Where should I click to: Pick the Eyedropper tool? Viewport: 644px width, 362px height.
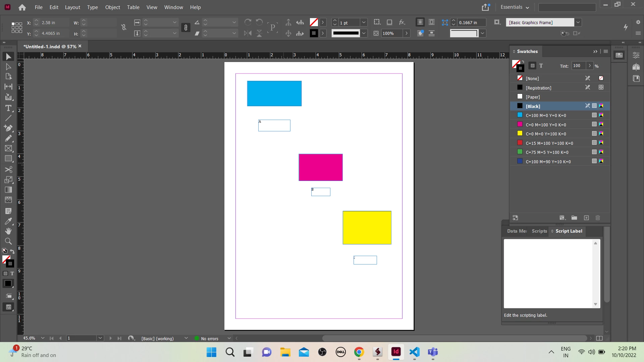click(8, 221)
